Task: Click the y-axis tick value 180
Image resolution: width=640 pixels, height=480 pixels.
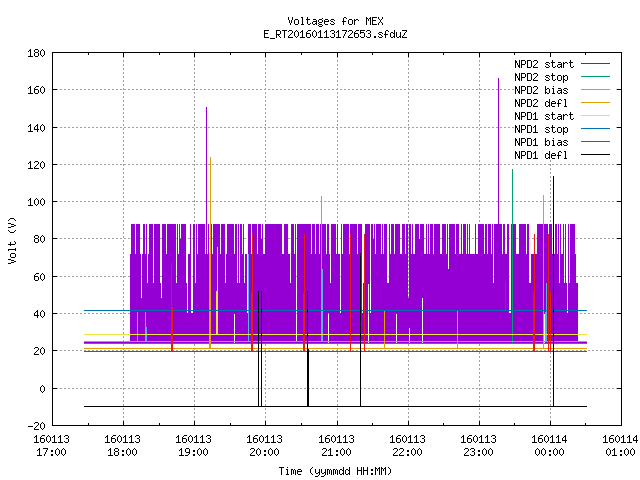Action: click(x=36, y=53)
